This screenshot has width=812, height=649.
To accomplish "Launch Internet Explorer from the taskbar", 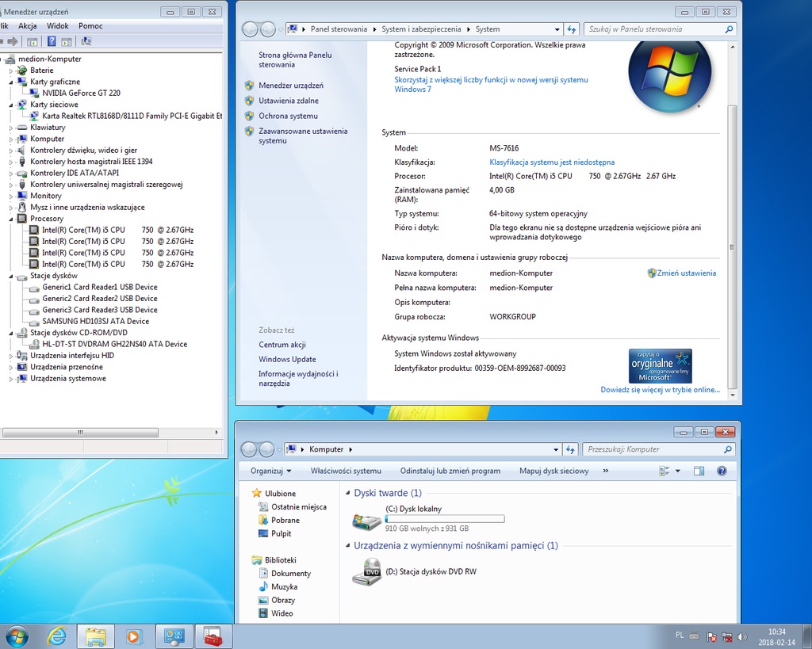I will pos(56,636).
